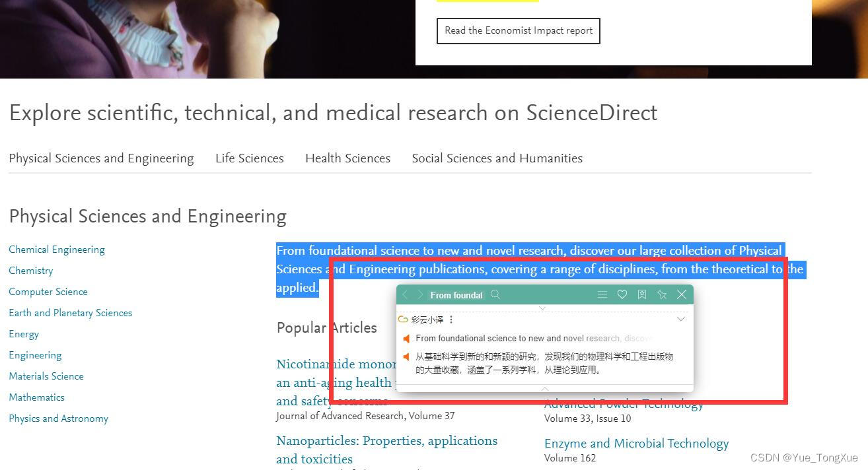Open the Chemical Engineering link
The width and height of the screenshot is (868, 470).
click(x=57, y=250)
